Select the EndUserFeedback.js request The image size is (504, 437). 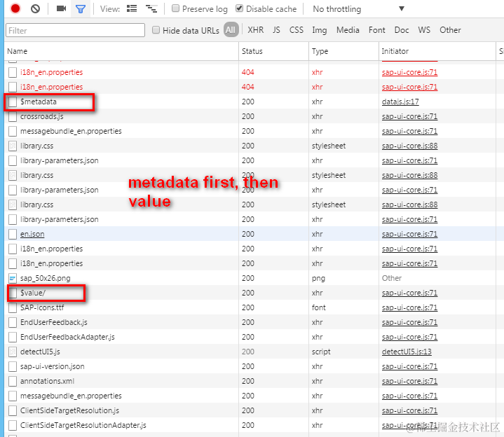click(x=54, y=322)
